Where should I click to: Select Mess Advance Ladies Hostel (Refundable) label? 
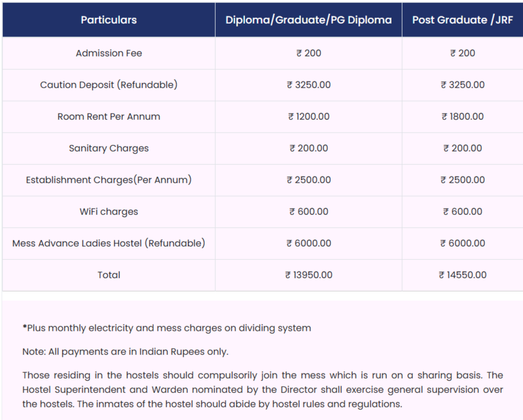(108, 243)
